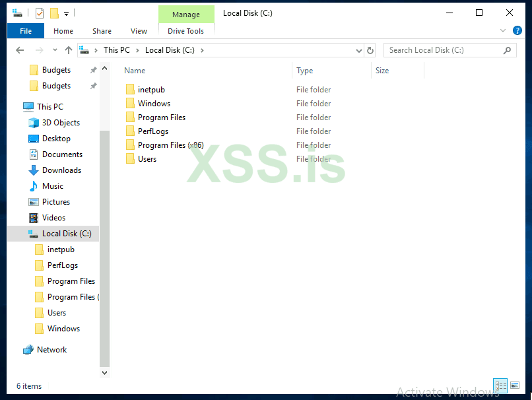The width and height of the screenshot is (532, 400).
Task: Click the Search Local Disk (C:) field
Action: [x=450, y=50]
